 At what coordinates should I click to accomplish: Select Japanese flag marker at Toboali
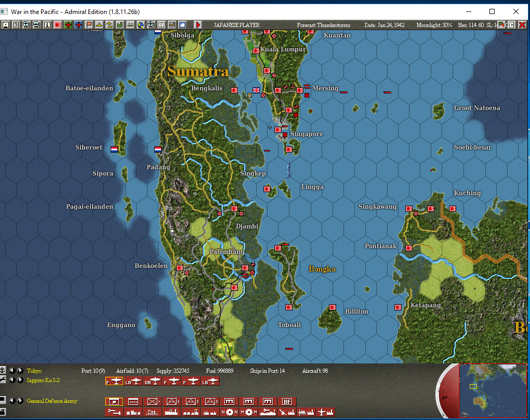point(289,307)
